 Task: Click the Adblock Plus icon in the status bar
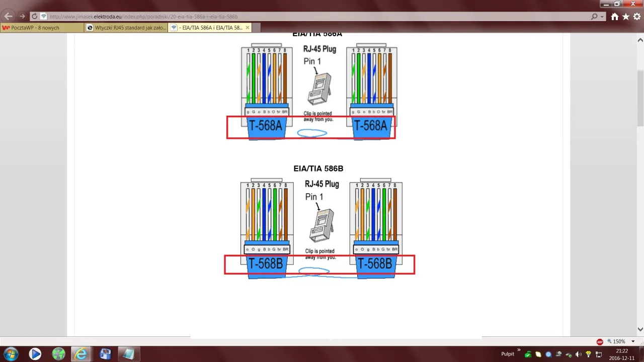click(x=600, y=342)
